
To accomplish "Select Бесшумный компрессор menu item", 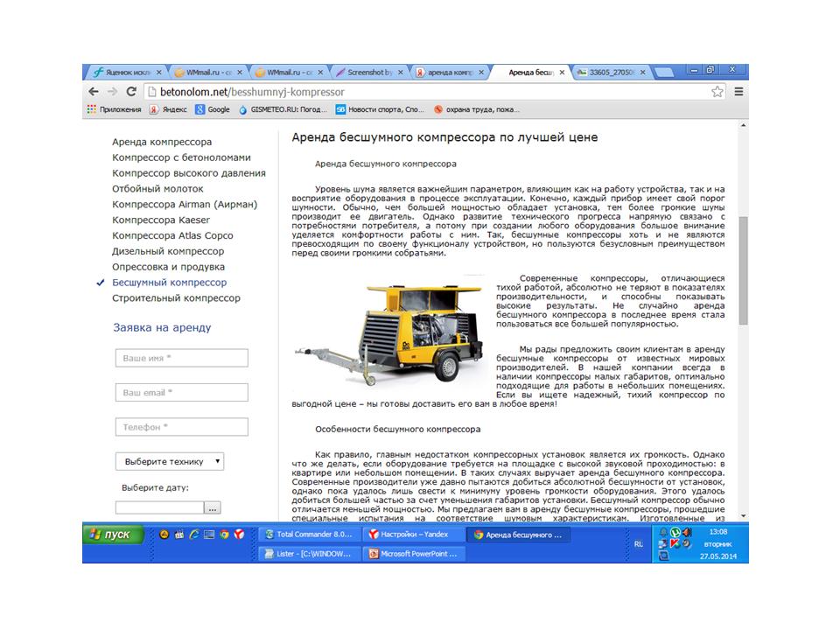I will pos(169,283).
